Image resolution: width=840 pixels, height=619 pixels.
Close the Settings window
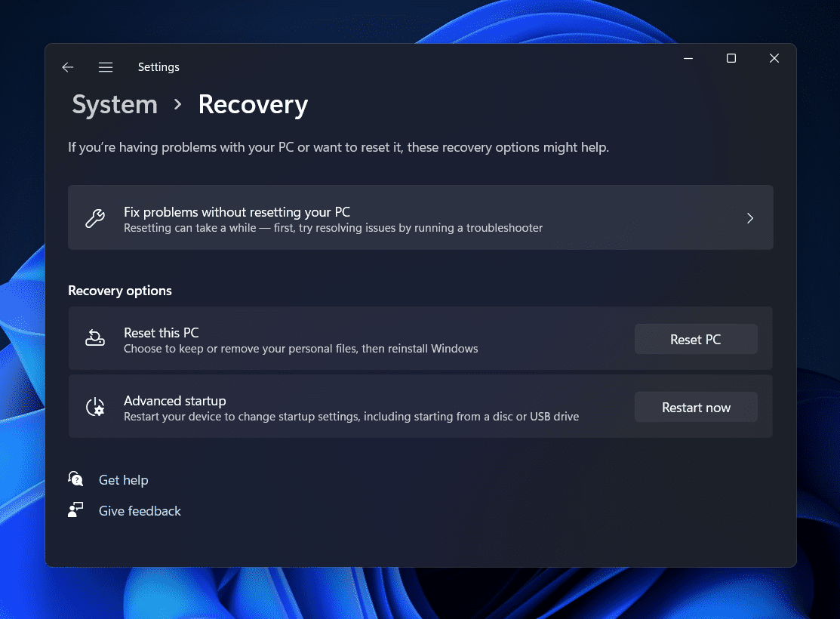point(774,58)
